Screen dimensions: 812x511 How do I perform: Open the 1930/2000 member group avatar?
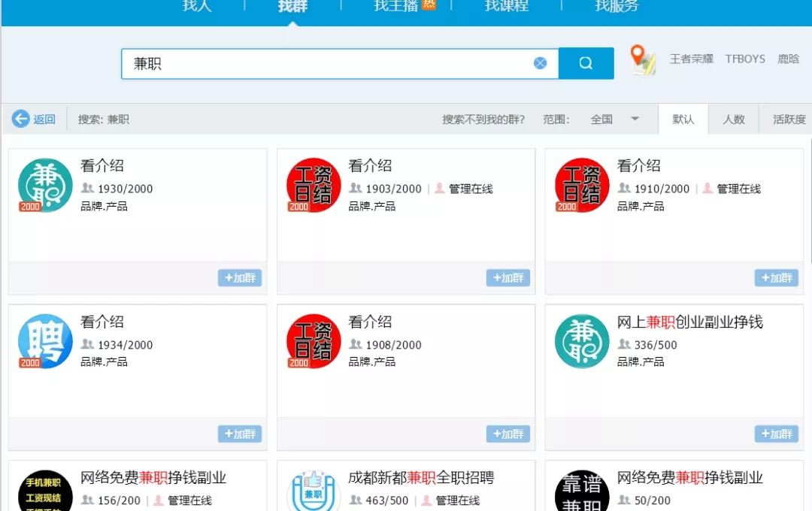tap(45, 185)
